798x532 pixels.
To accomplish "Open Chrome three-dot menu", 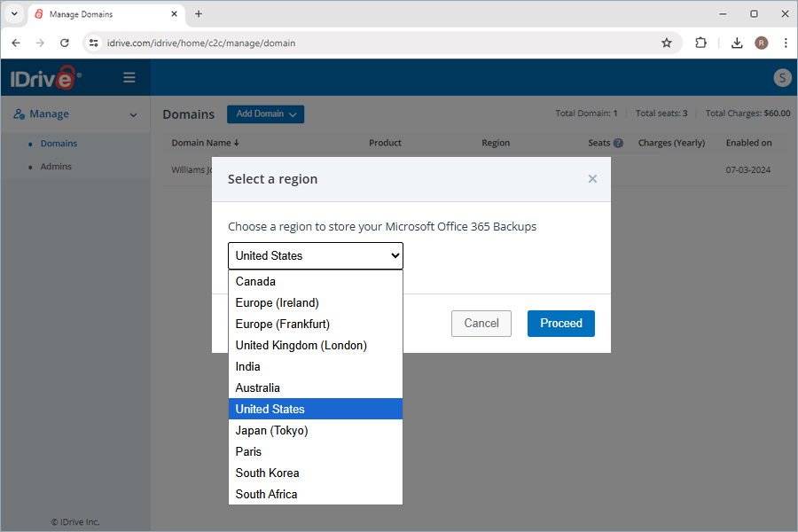I will click(786, 43).
